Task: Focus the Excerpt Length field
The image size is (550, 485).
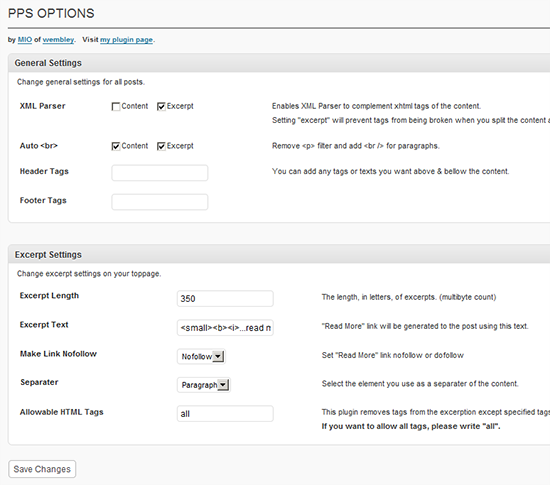Action: point(225,298)
